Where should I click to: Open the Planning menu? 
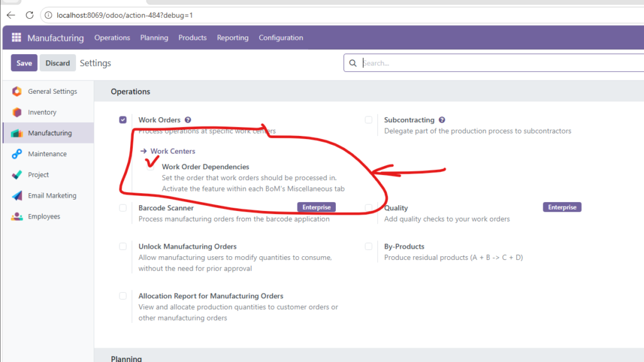(x=154, y=38)
